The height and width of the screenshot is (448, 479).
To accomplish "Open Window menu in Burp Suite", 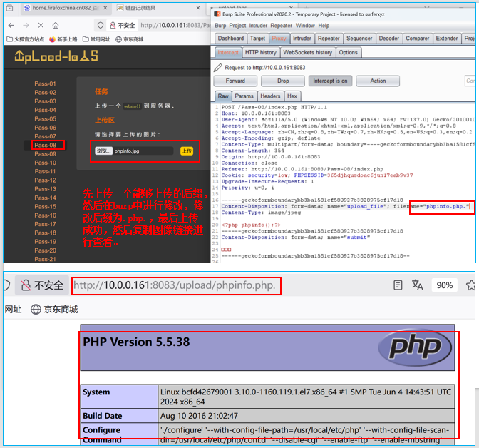I will coord(305,26).
